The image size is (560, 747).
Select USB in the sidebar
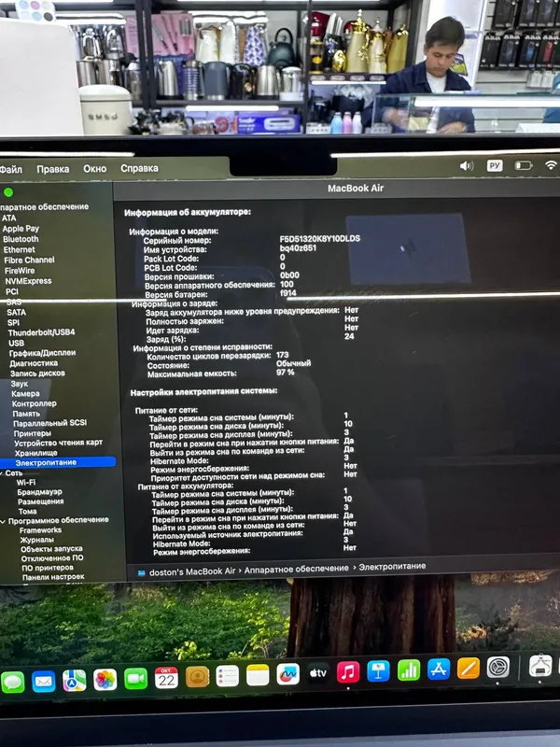click(16, 343)
